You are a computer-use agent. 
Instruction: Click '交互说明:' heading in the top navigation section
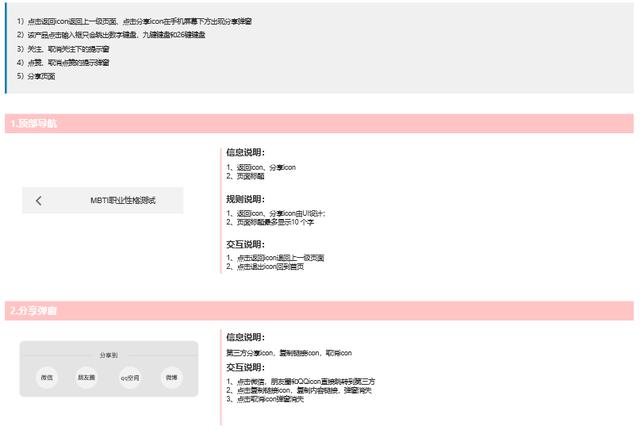tap(246, 244)
